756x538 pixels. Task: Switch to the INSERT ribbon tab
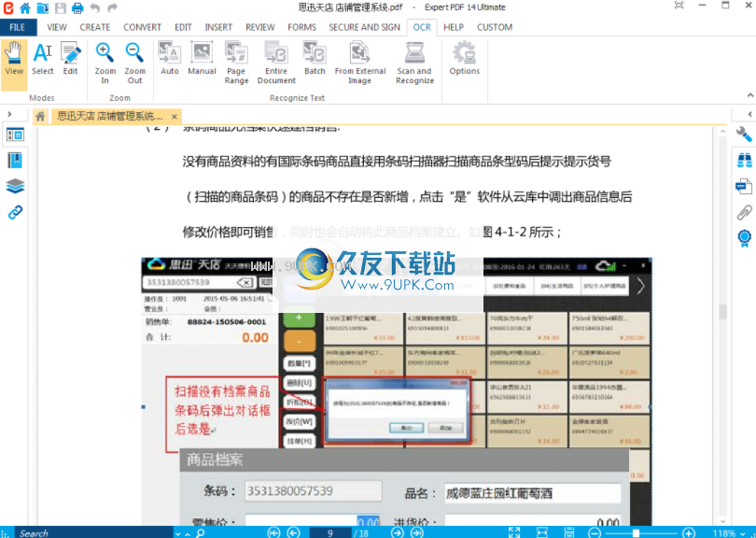[x=218, y=27]
